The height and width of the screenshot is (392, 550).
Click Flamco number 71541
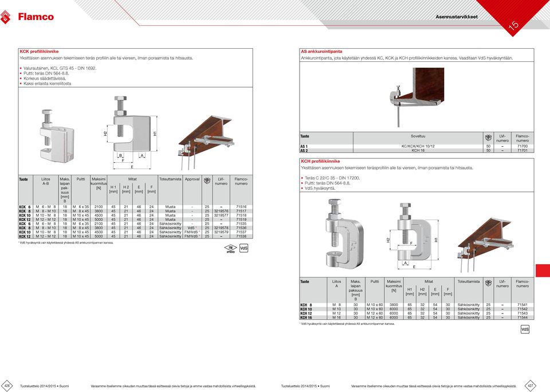[x=522, y=305]
